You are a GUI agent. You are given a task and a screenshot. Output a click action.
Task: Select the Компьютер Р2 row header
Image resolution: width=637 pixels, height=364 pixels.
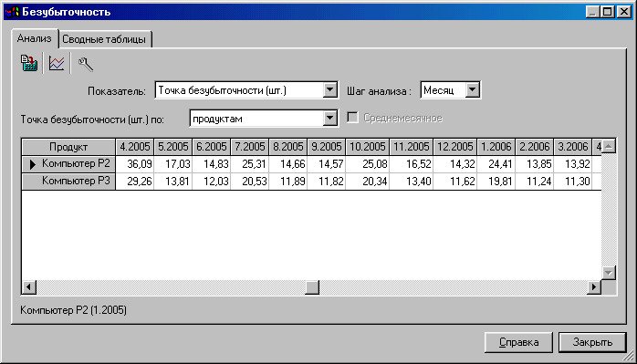point(68,164)
